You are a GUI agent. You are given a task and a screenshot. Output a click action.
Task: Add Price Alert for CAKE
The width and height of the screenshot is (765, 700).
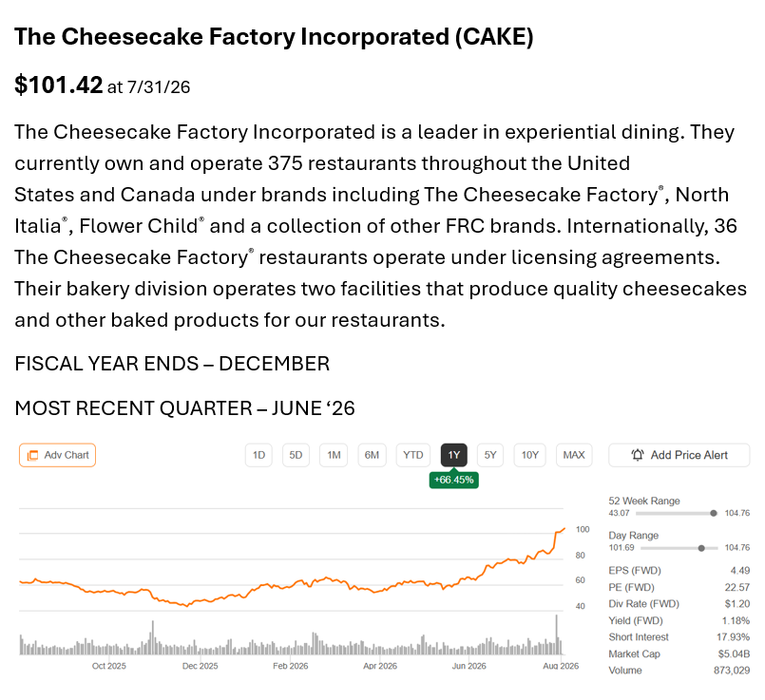click(x=679, y=455)
